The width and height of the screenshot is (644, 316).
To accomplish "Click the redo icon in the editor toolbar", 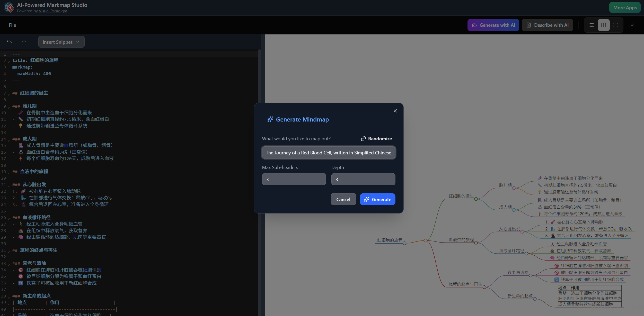I will point(24,41).
